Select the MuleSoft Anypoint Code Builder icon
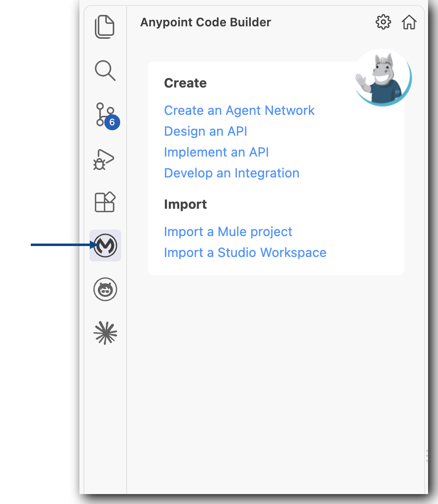Viewport: 438px width, 504px height. coord(105,246)
